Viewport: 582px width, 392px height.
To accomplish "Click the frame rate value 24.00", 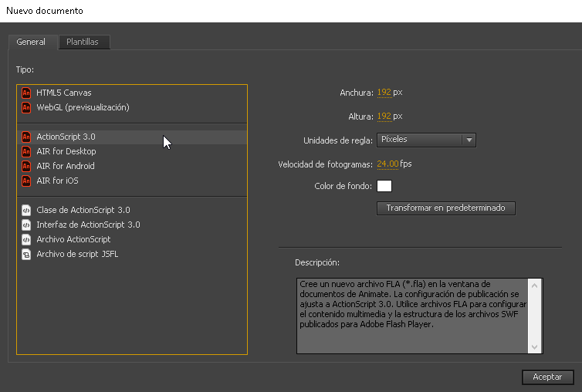I will point(387,164).
